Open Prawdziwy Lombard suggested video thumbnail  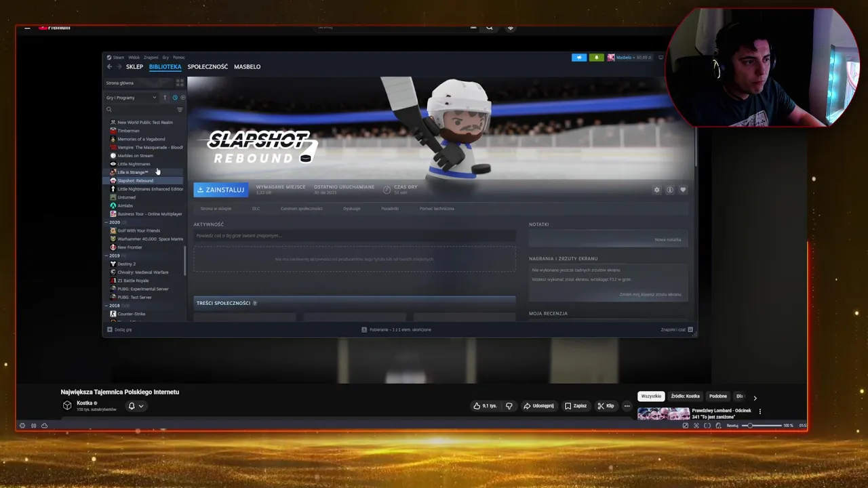[663, 413]
